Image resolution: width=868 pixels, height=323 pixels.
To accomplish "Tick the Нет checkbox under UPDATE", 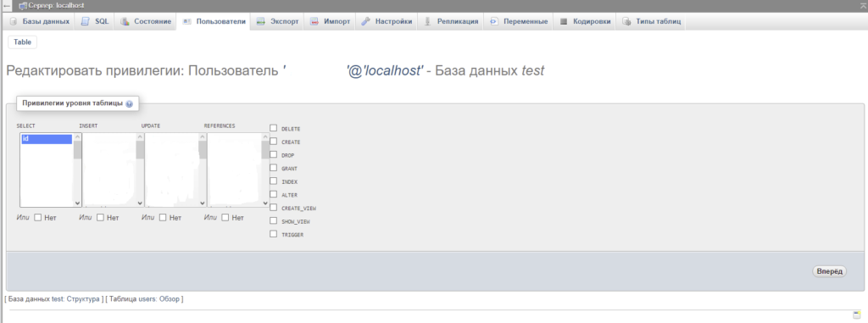I will pos(163,218).
